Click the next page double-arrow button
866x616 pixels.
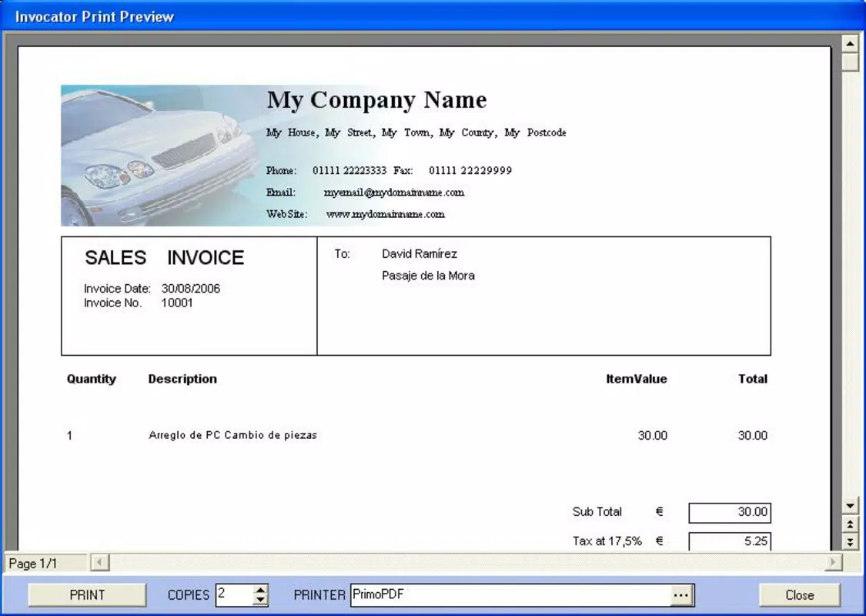click(x=850, y=541)
